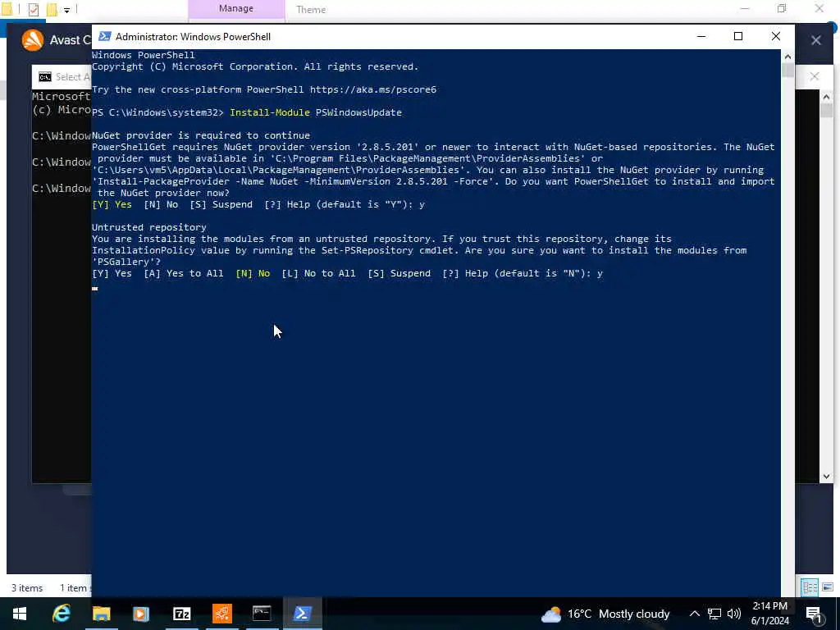Minimize the PowerShell window
840x630 pixels.
click(x=701, y=36)
